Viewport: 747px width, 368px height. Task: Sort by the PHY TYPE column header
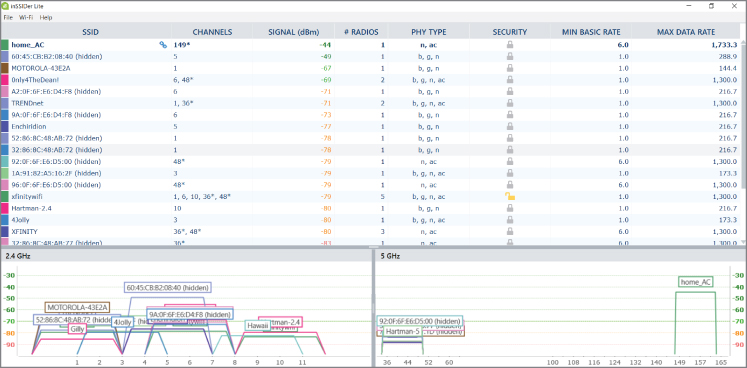(x=429, y=32)
